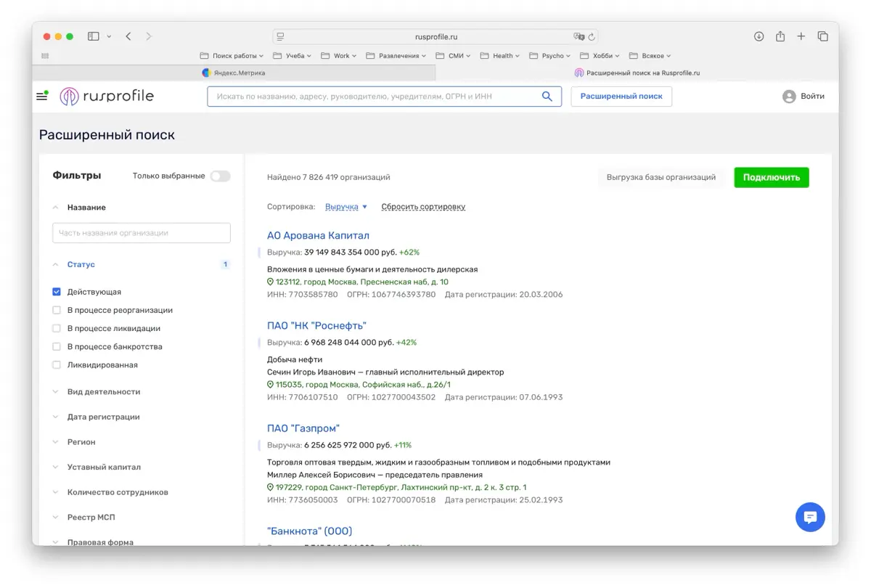
Task: Select Расширенный поиск на Rusprofile.ru tab
Action: 637,73
